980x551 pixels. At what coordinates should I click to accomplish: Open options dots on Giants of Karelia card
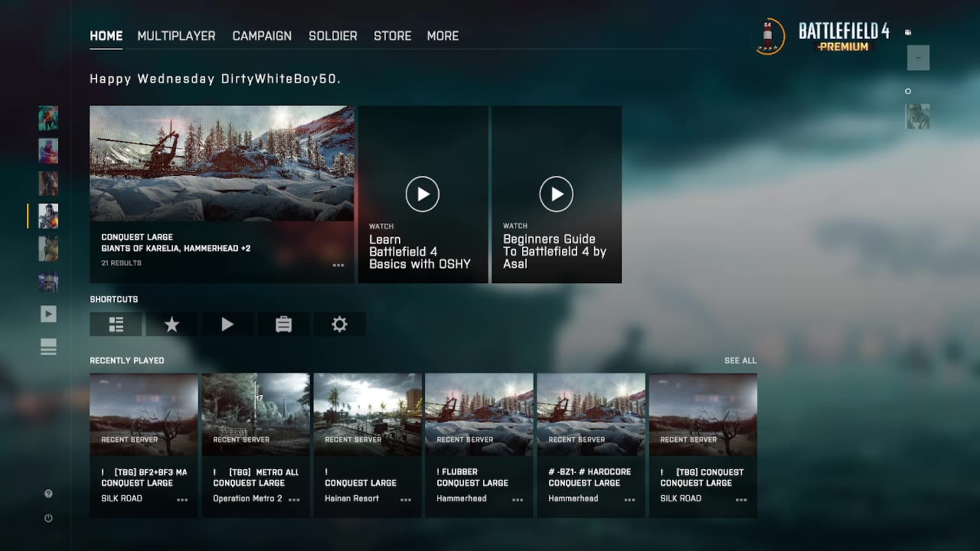click(x=338, y=266)
